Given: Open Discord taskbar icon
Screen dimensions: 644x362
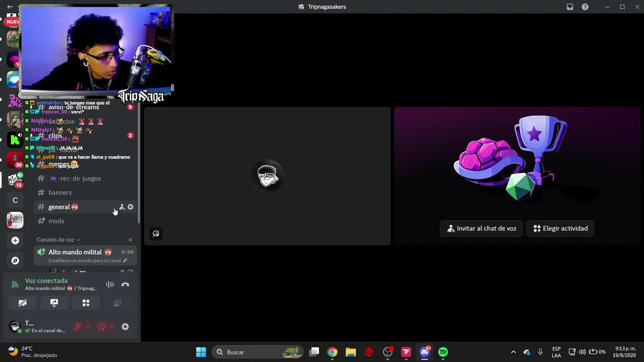Looking at the screenshot, I should click(425, 352).
